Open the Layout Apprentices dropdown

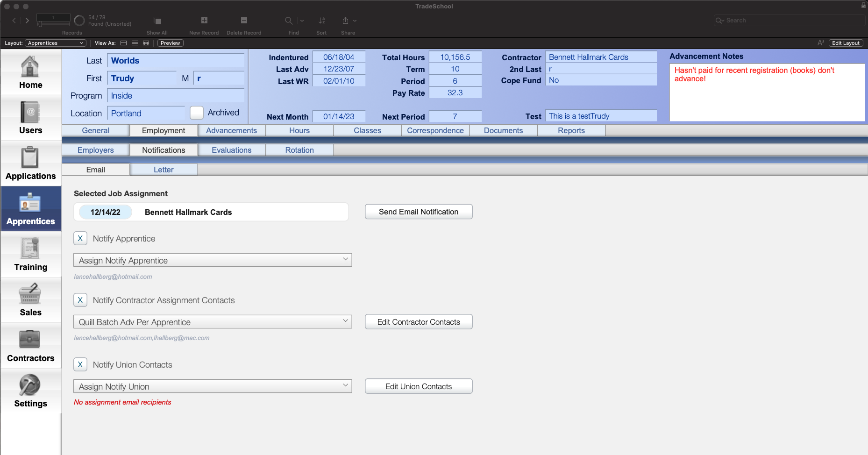55,43
